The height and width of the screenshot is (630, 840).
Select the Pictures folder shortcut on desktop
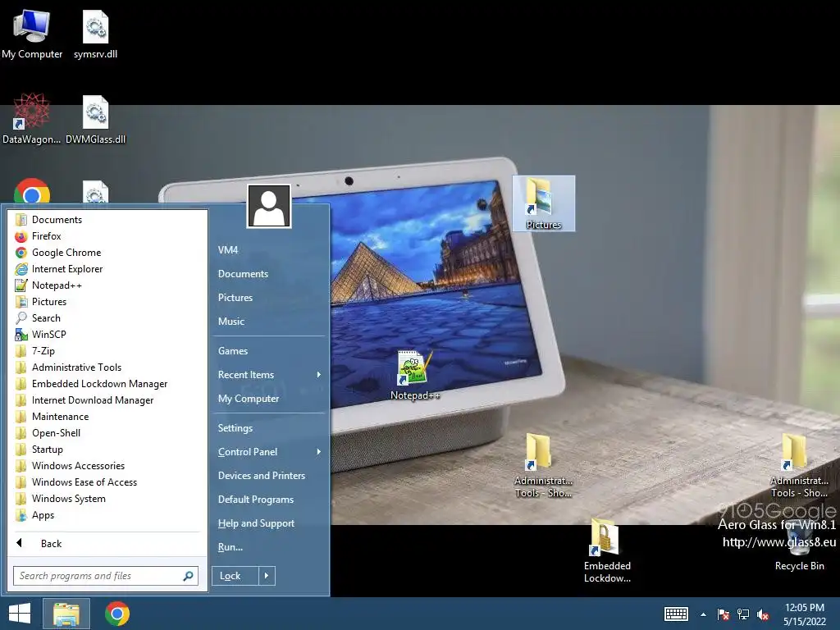(543, 203)
